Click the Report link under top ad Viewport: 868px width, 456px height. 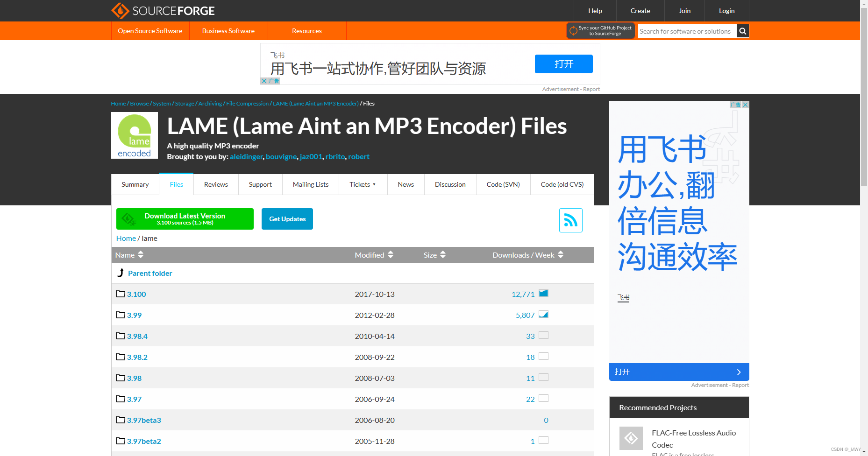(x=591, y=89)
